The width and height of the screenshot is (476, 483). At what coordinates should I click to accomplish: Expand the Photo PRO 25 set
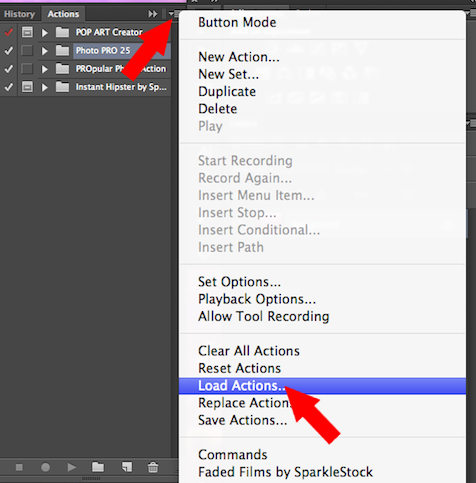45,51
